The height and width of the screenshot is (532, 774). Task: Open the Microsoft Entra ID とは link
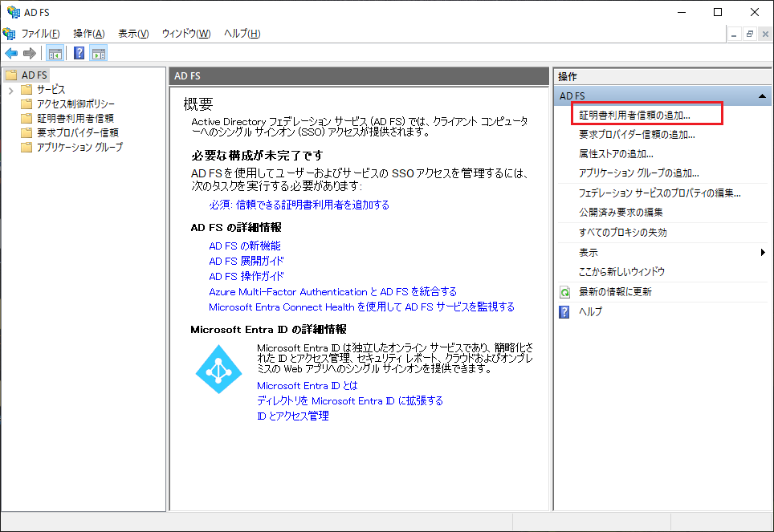click(x=307, y=385)
